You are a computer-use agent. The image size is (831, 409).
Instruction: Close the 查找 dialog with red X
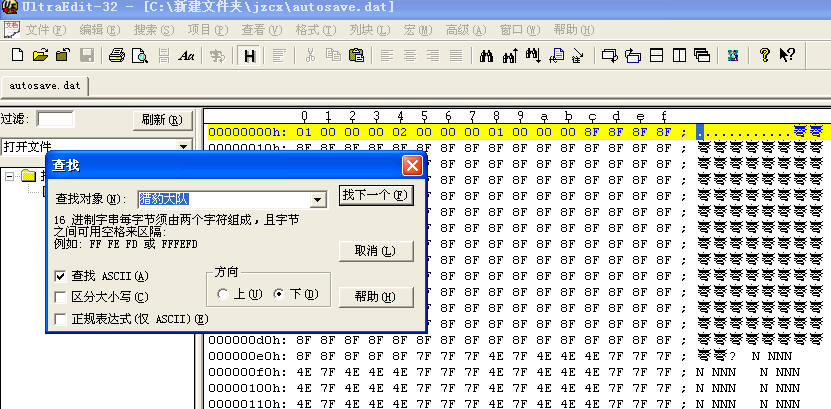point(412,165)
